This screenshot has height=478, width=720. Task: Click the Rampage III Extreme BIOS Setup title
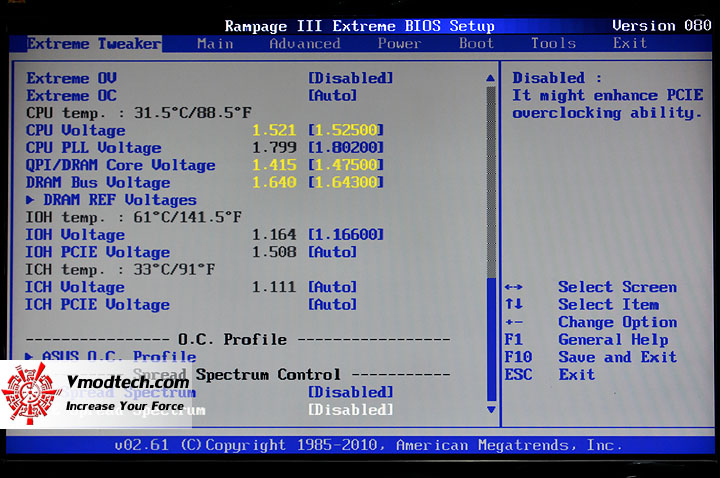pyautogui.click(x=360, y=26)
